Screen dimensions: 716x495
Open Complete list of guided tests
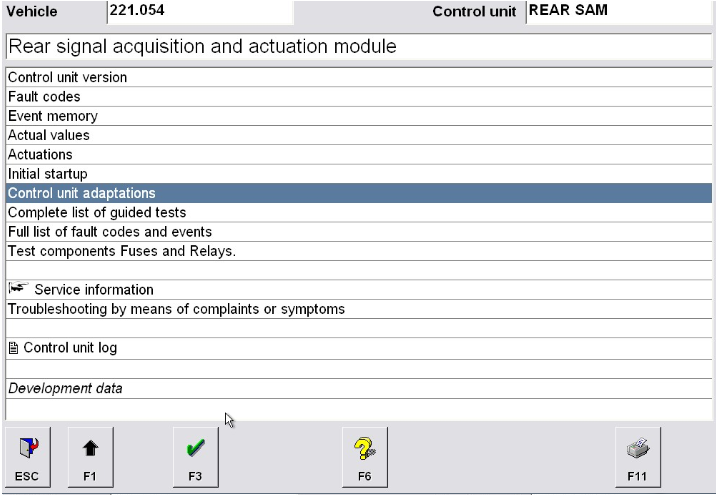coord(97,212)
